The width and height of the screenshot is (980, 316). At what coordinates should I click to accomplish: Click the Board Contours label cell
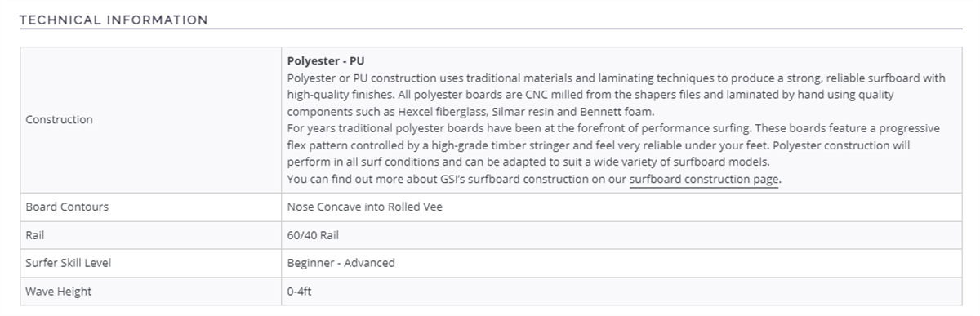[x=67, y=207]
